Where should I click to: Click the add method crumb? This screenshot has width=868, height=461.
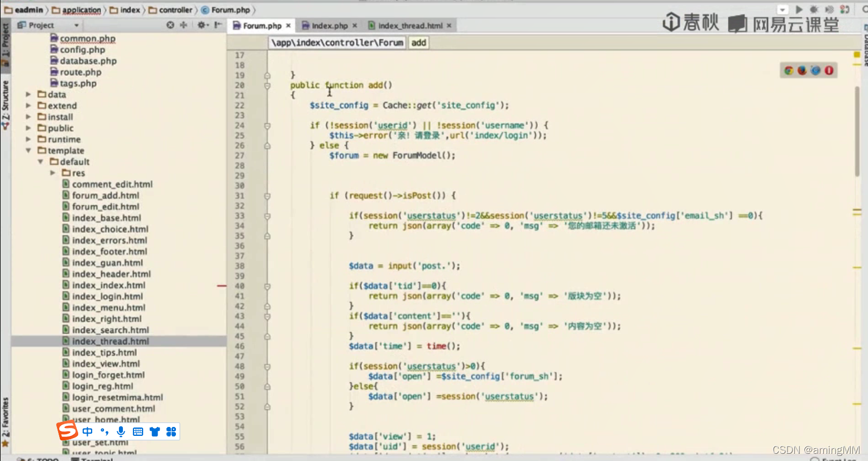click(419, 42)
